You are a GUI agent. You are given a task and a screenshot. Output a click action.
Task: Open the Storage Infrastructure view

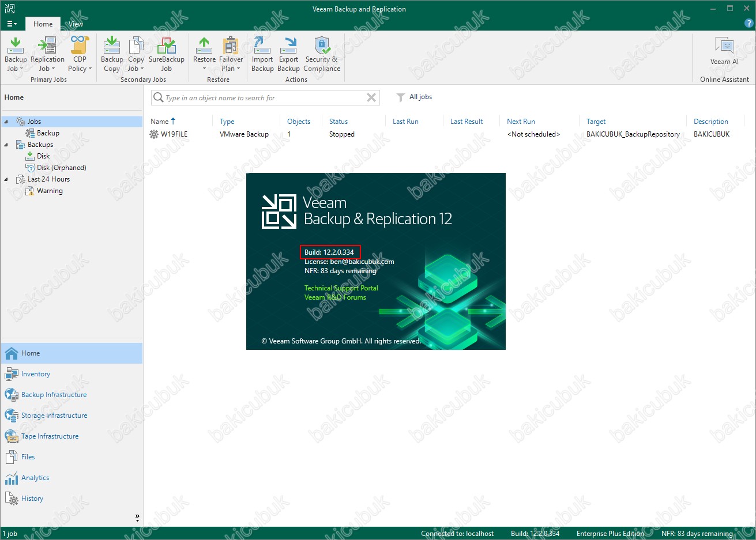click(x=72, y=416)
